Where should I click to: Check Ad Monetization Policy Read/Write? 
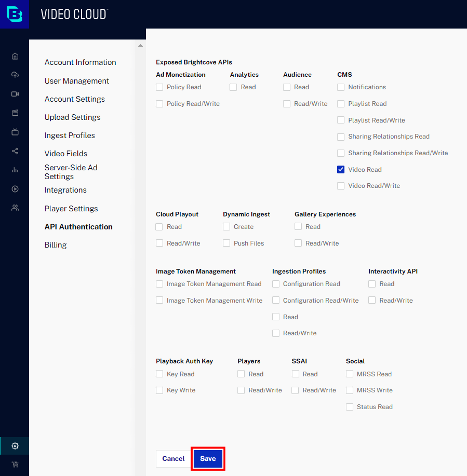[x=159, y=104]
